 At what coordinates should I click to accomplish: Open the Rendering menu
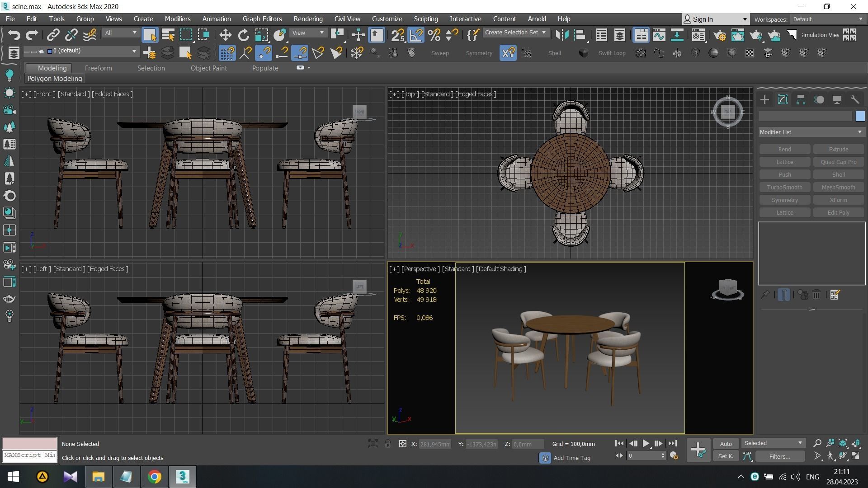308,19
